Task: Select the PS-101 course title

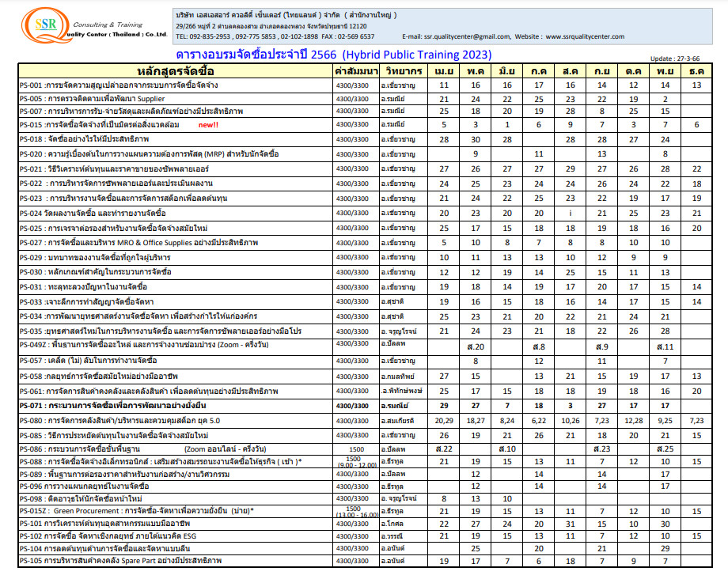Action: 105,524
